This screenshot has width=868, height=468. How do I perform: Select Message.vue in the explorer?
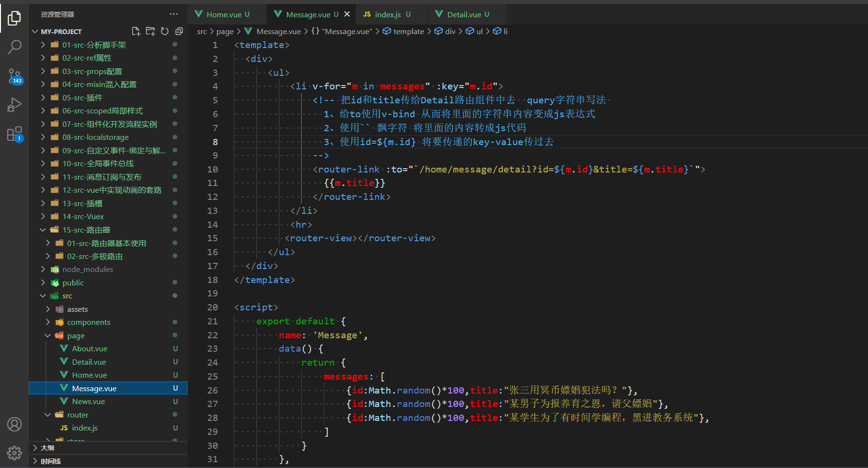click(x=108, y=388)
